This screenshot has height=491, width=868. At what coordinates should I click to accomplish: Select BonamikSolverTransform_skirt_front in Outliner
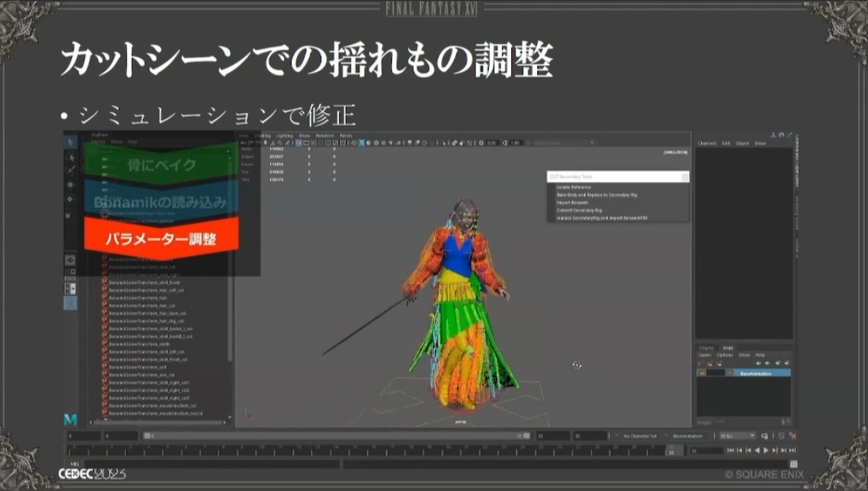(144, 282)
